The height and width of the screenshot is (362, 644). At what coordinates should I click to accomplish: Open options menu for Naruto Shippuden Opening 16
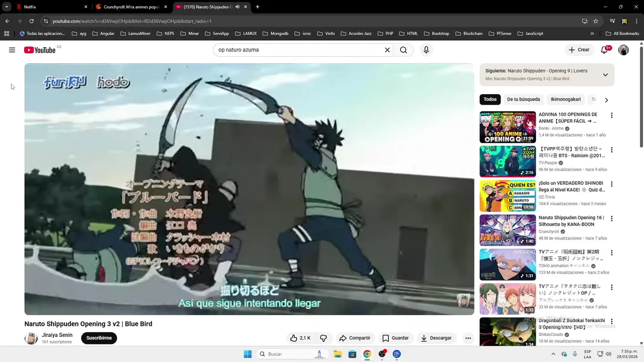coord(612,219)
